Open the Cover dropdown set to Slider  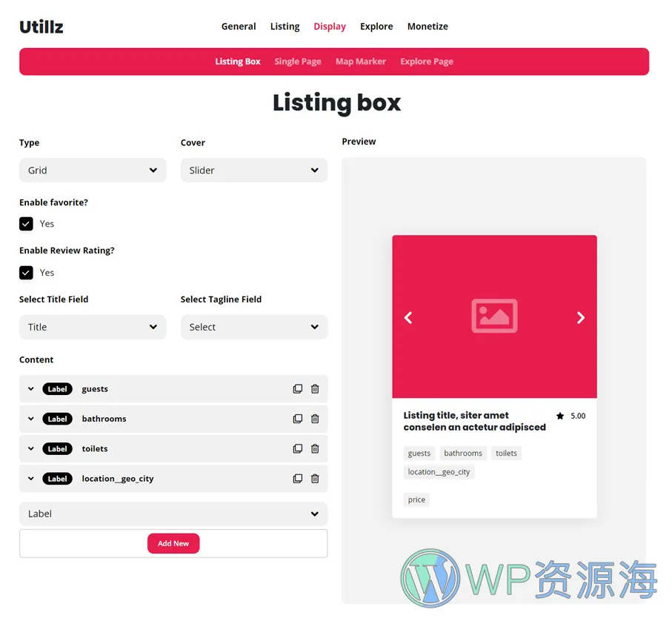[254, 170]
